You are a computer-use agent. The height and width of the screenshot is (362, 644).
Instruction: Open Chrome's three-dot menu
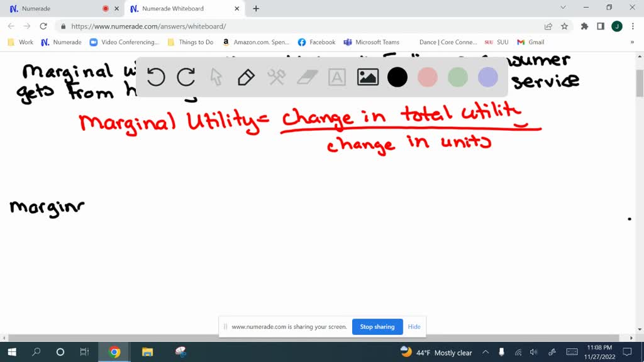click(632, 27)
